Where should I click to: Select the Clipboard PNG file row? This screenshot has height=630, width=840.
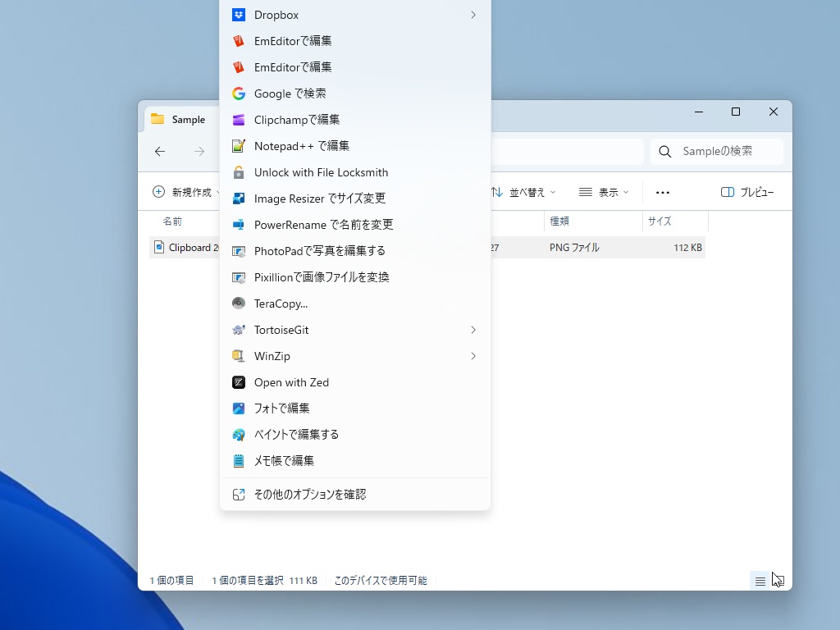pos(427,248)
